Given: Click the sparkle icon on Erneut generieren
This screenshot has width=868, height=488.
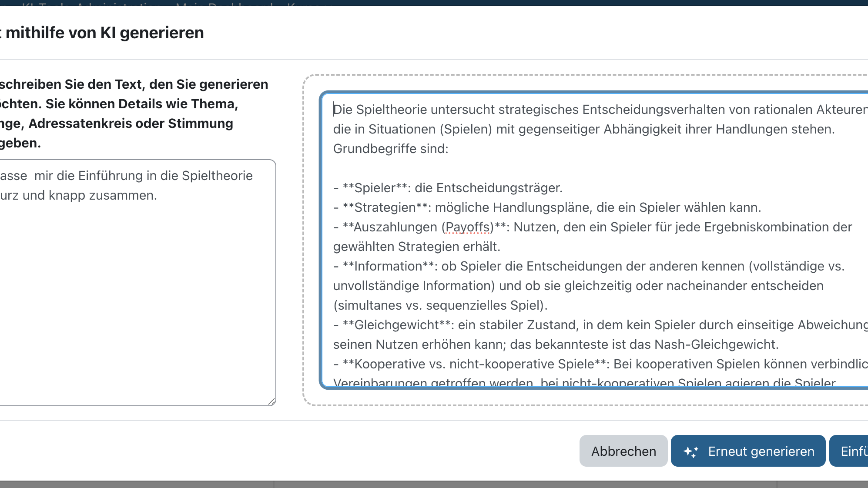Looking at the screenshot, I should [691, 451].
